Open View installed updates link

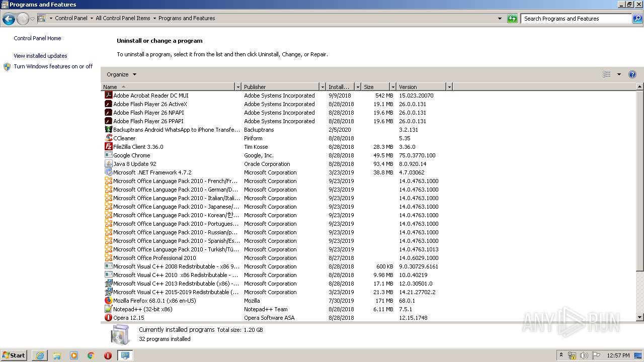[40, 56]
